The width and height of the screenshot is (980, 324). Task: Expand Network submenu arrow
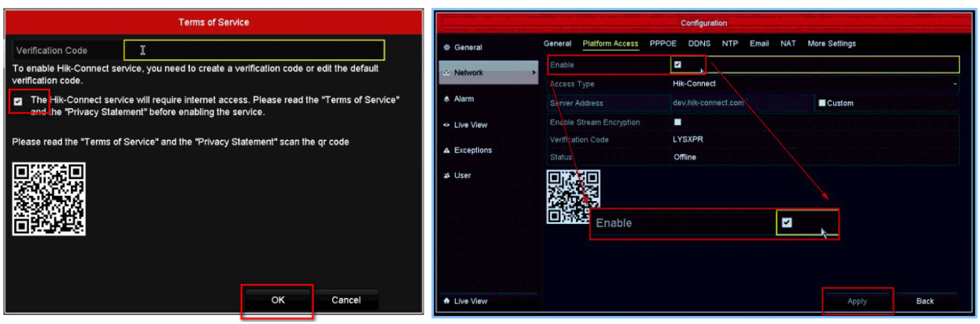(534, 73)
